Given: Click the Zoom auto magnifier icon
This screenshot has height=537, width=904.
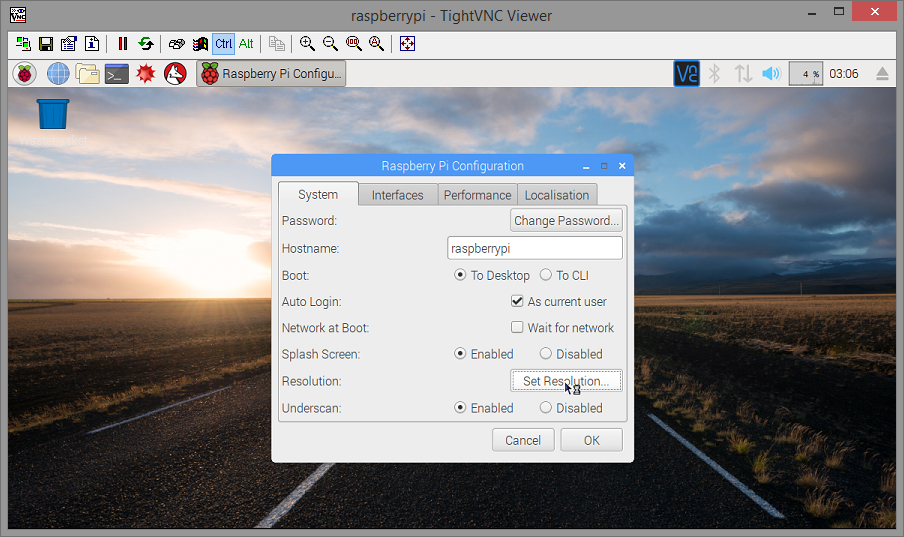Looking at the screenshot, I should pos(376,44).
